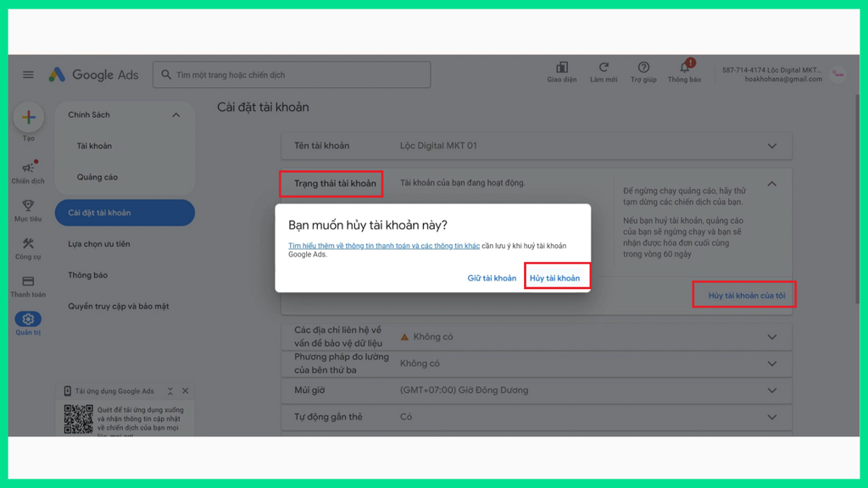Click the page vertical scrollbar

(x=858, y=199)
